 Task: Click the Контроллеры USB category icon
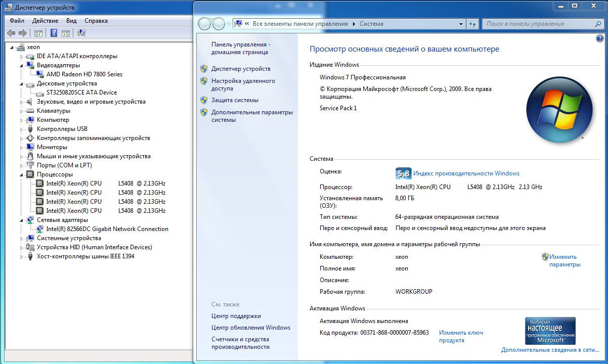30,129
